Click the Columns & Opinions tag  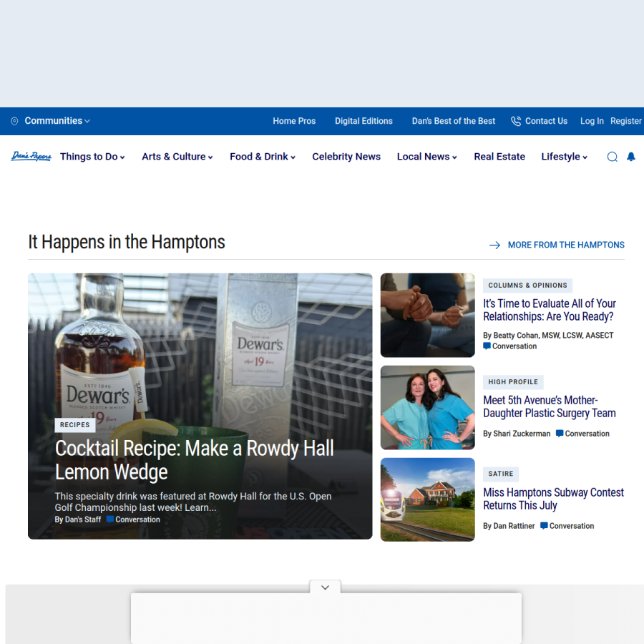527,286
